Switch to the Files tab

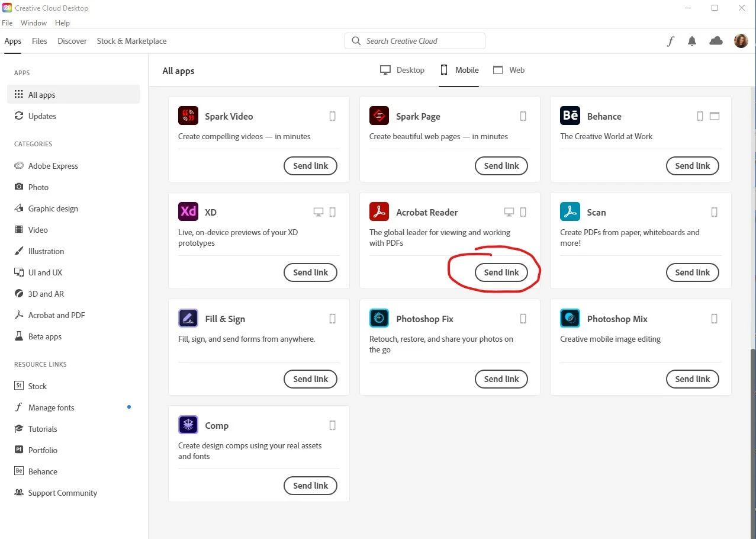[x=40, y=41]
